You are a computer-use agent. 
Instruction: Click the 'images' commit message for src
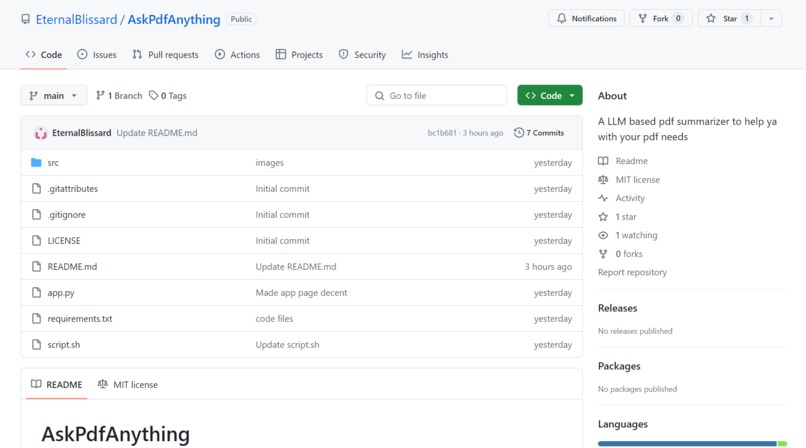tap(269, 163)
